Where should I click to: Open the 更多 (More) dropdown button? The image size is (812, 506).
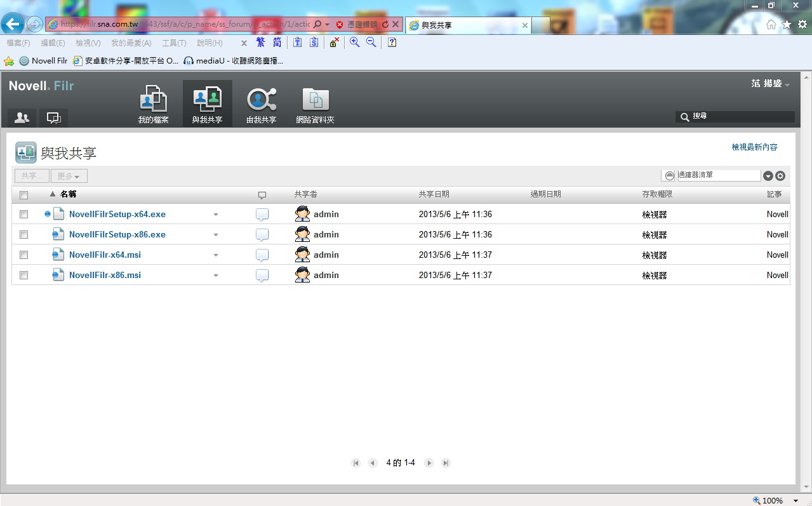[69, 176]
